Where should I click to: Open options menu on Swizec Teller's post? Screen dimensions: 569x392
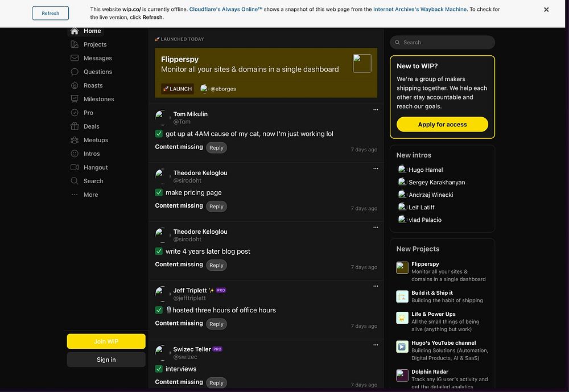(376, 345)
